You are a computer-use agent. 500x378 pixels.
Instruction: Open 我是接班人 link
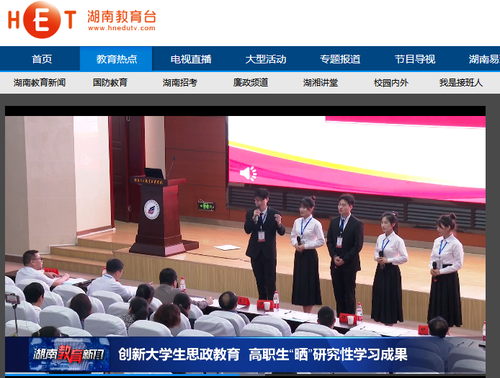click(461, 83)
